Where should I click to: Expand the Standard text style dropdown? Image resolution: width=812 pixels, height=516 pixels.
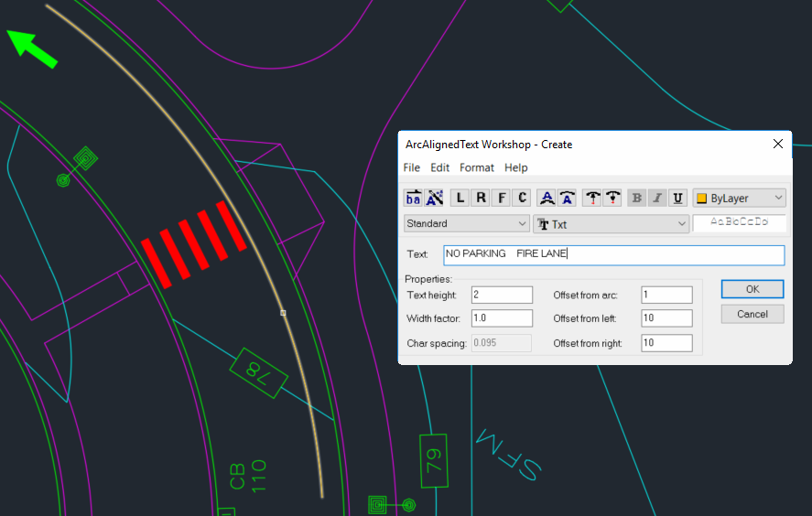(522, 223)
